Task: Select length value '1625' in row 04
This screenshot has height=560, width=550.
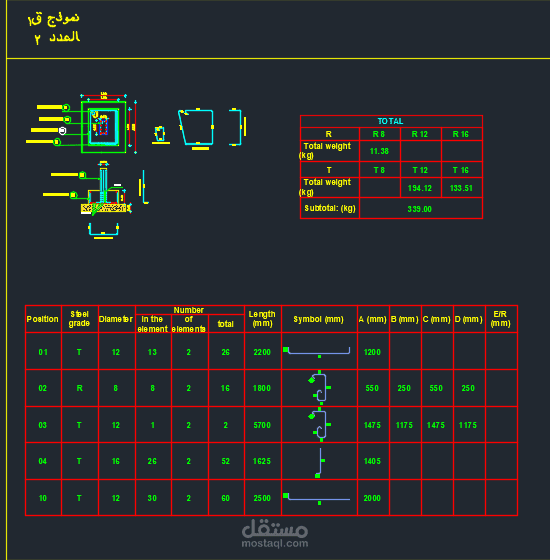Action: (262, 461)
